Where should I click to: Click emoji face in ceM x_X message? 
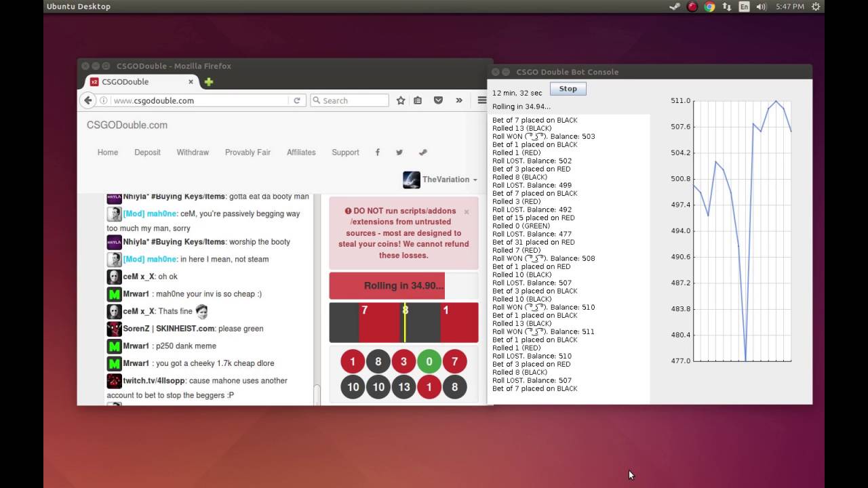201,312
